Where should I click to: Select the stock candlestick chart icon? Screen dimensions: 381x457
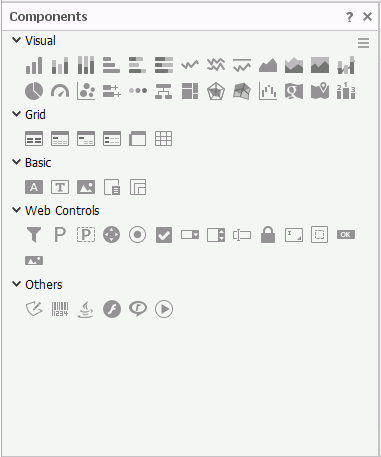point(268,91)
